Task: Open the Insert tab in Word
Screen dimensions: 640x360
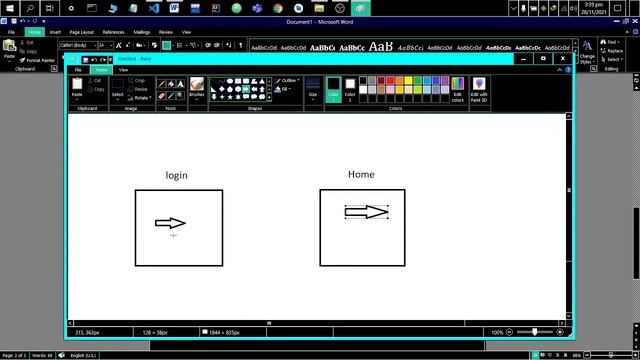Action: [x=55, y=32]
